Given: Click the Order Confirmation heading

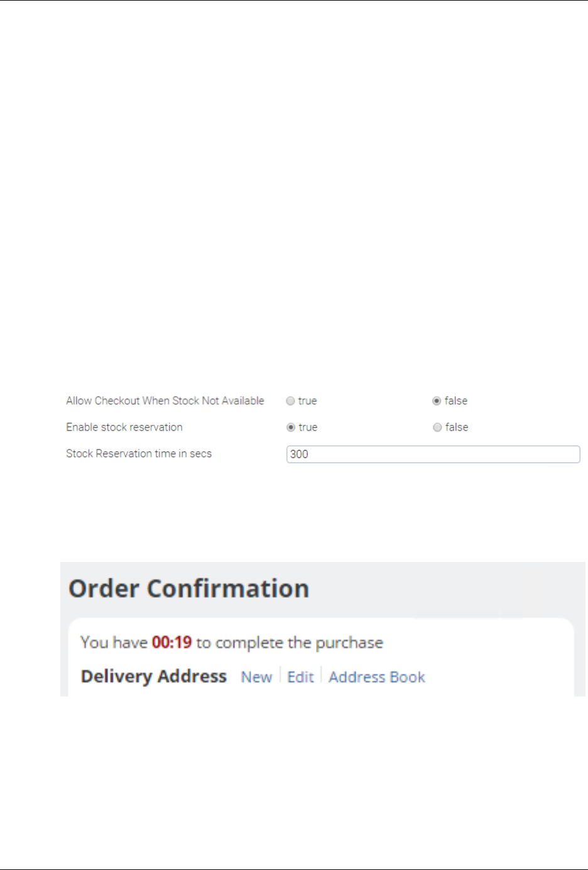Looking at the screenshot, I should 188,589.
